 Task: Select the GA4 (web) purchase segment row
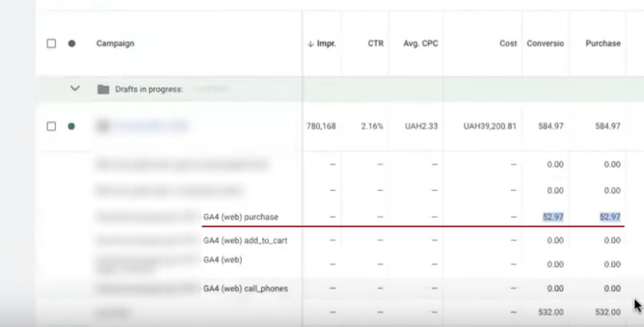pyautogui.click(x=240, y=216)
